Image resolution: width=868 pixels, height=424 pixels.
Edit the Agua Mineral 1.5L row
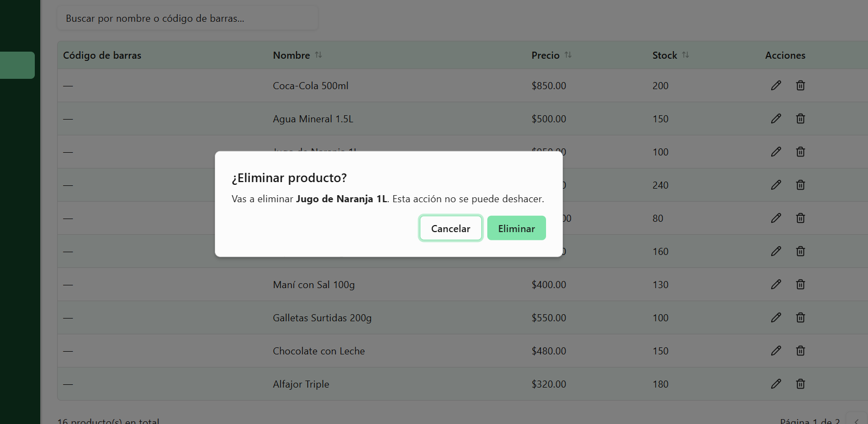click(776, 119)
